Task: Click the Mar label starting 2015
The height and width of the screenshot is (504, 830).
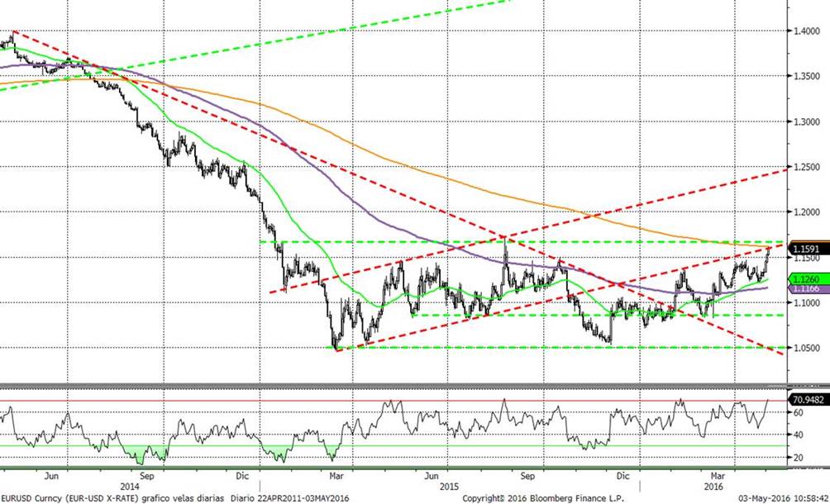Action: pyautogui.click(x=336, y=476)
